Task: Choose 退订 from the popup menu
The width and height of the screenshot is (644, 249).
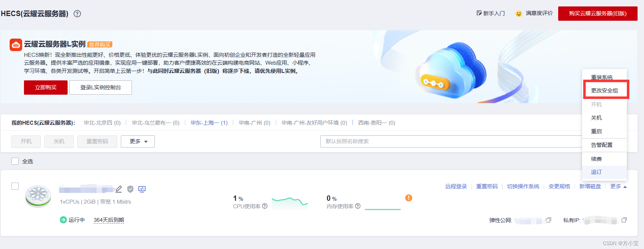Action: click(x=605, y=172)
